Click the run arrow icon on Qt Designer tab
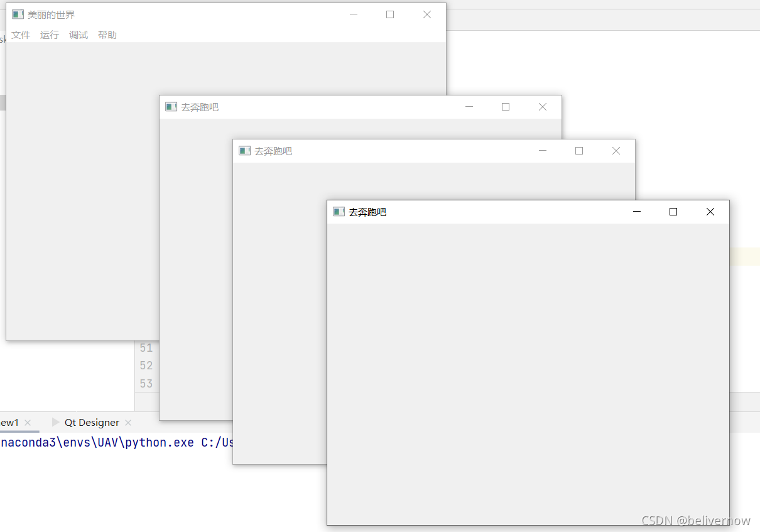Image resolution: width=760 pixels, height=532 pixels. (56, 422)
